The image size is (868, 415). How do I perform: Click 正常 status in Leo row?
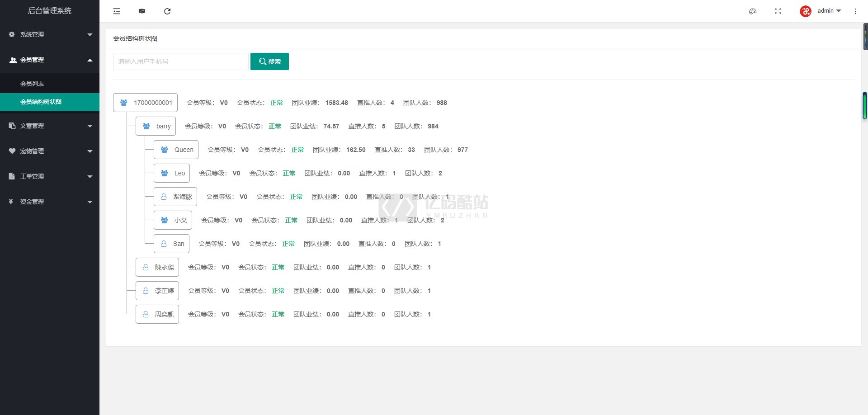click(289, 173)
